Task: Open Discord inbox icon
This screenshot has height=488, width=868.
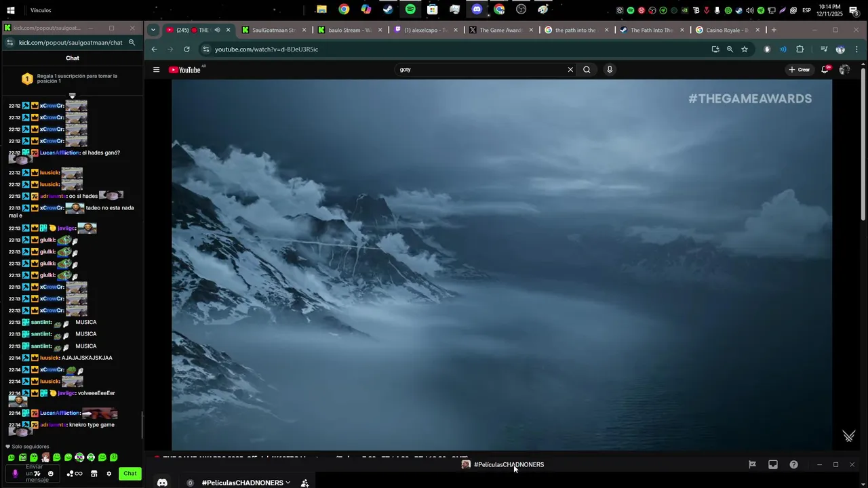Action: [773, 464]
